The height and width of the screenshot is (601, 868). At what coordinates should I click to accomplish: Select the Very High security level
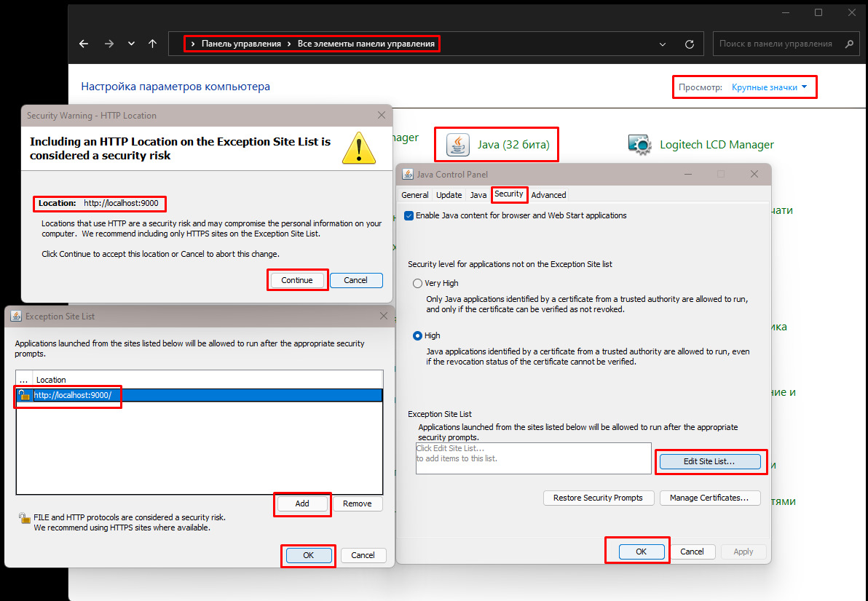tap(417, 283)
